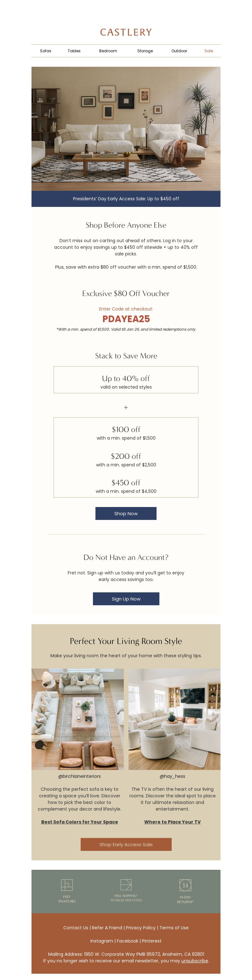Go to the Bedroom category

click(108, 51)
